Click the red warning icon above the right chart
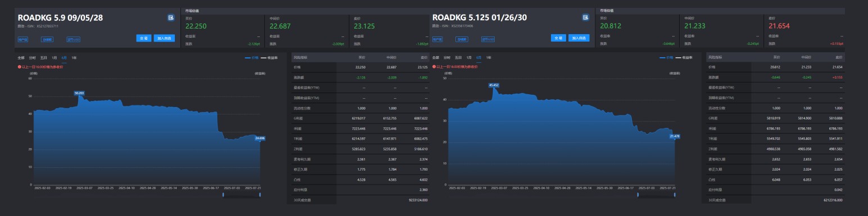Screen dimensions: 868x216 click(434, 67)
